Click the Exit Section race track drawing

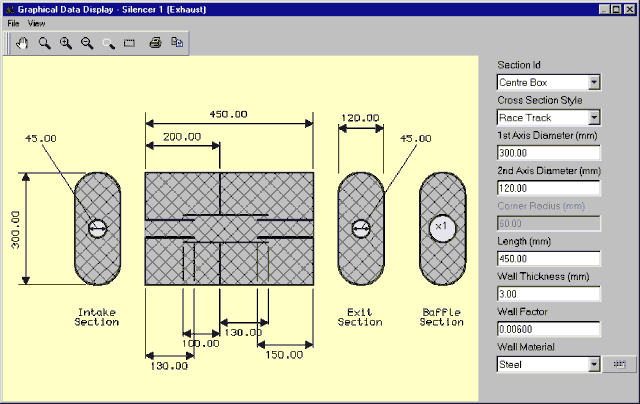click(361, 229)
